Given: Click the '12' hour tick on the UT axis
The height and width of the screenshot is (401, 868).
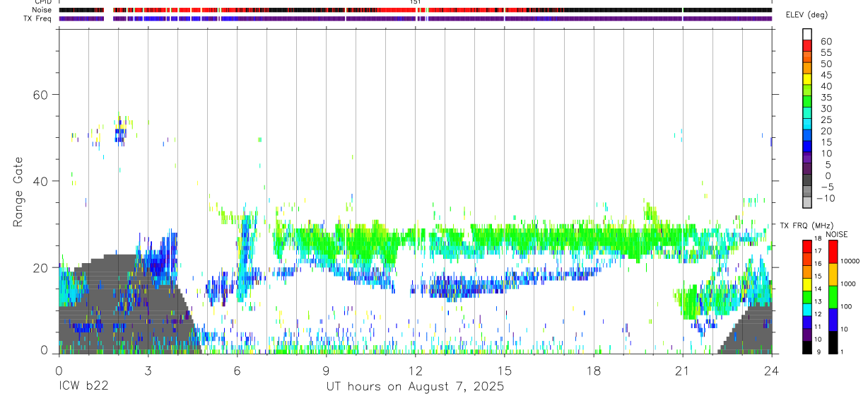Looking at the screenshot, I should pyautogui.click(x=415, y=370).
